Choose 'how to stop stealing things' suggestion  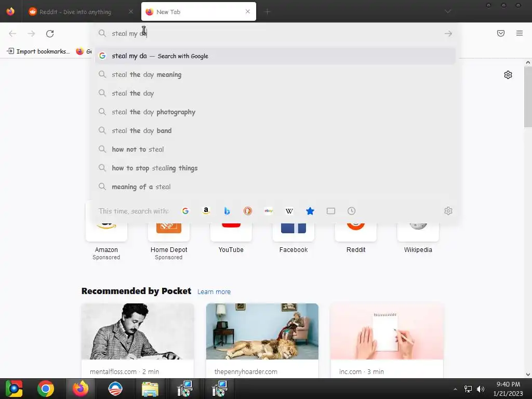(275, 168)
